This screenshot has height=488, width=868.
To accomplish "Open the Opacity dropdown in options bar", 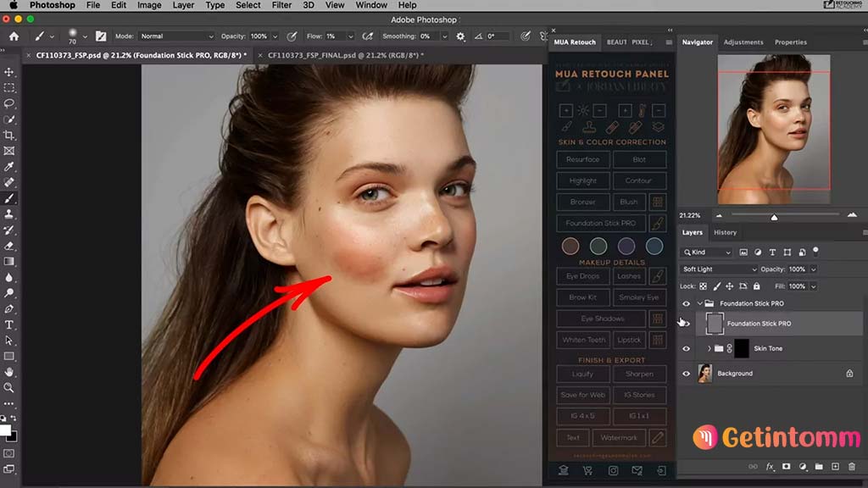I will [275, 36].
